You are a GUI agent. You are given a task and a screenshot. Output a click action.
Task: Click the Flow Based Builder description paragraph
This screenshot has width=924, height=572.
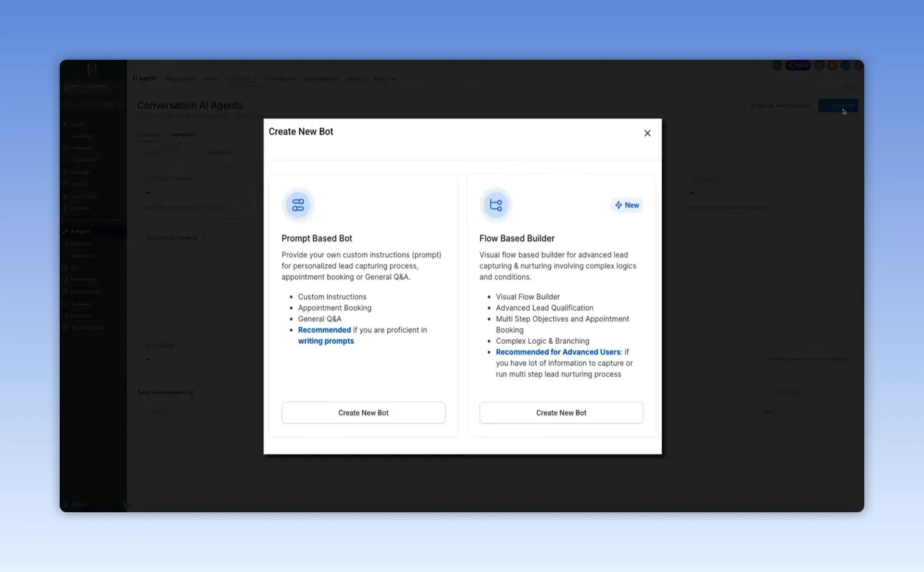558,266
